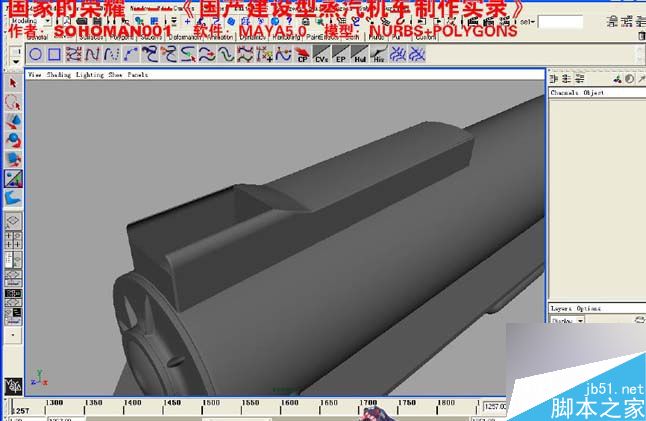Click the N-shaped curve shelf icon with red points

[92, 54]
